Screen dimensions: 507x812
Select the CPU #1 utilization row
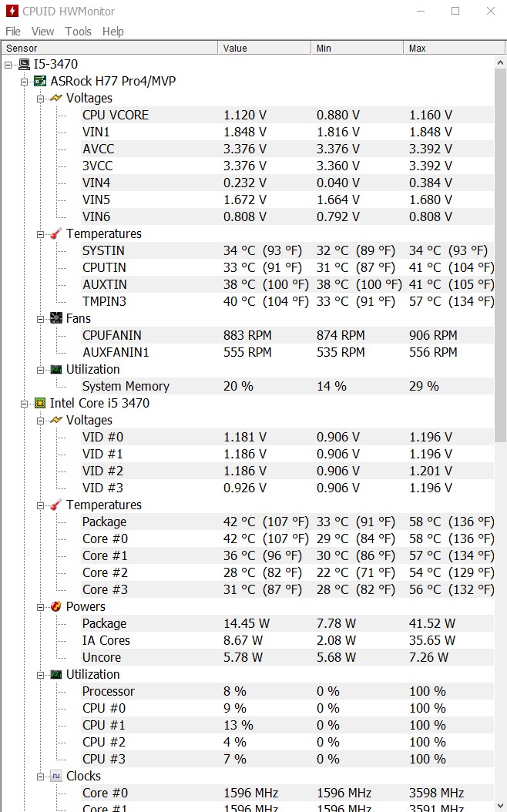click(x=287, y=725)
